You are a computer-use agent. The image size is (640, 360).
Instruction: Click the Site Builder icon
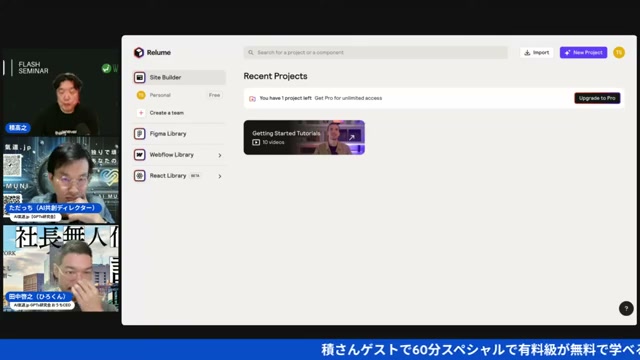(x=140, y=77)
